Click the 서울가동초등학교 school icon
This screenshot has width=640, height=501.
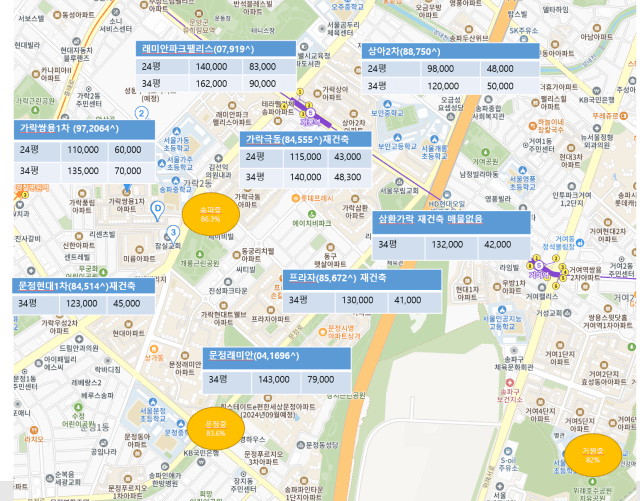[x=176, y=131]
